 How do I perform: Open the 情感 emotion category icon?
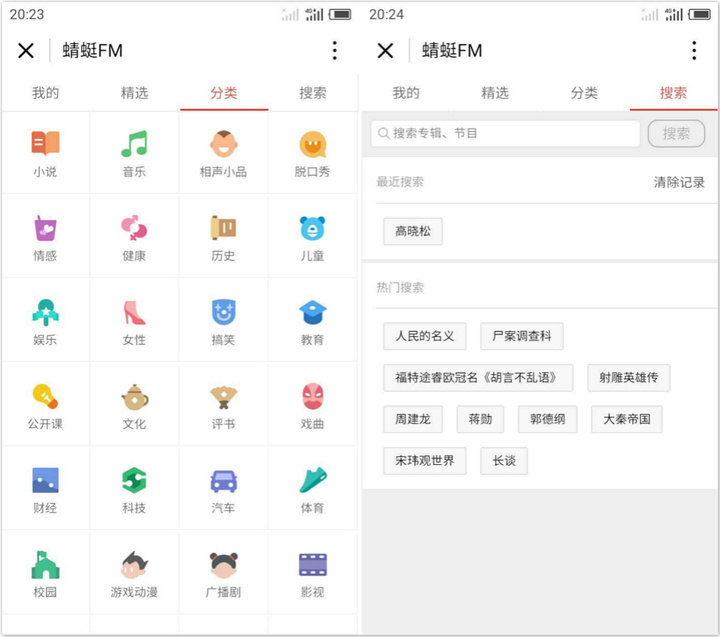(x=45, y=228)
